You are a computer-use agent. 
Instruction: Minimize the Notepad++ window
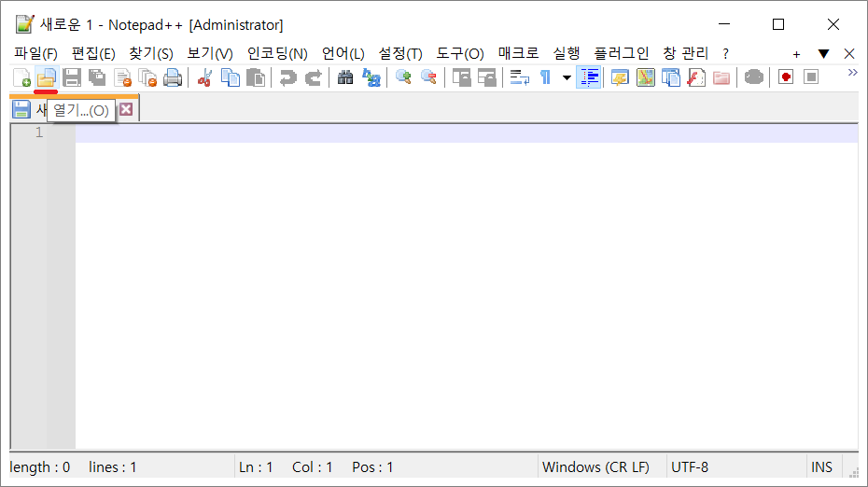(x=724, y=24)
